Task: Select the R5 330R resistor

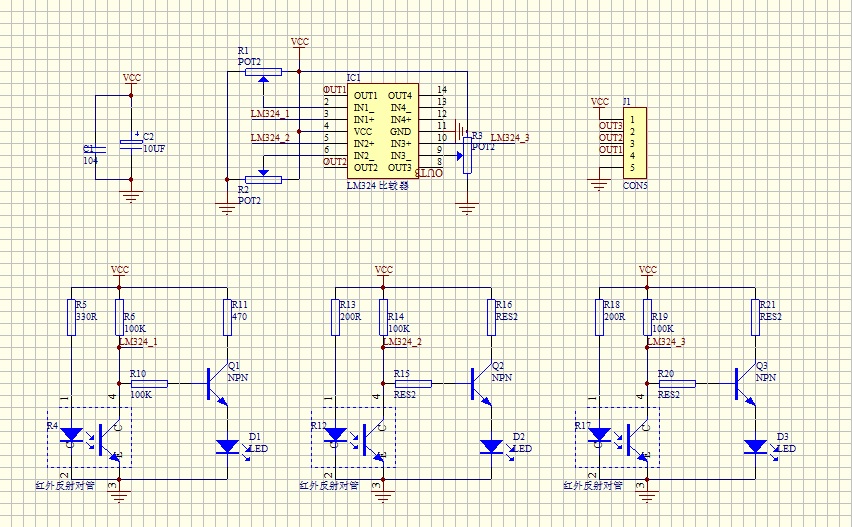Action: click(71, 316)
